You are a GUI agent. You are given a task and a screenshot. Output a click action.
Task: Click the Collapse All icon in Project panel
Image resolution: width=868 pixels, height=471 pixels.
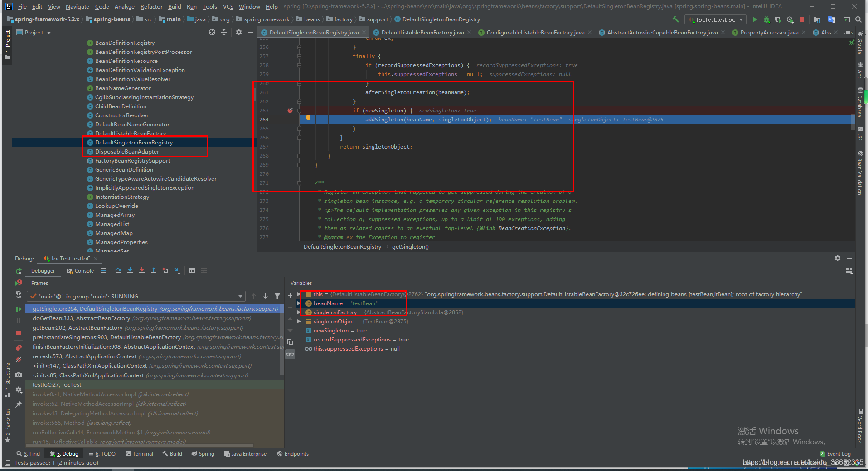coord(224,32)
